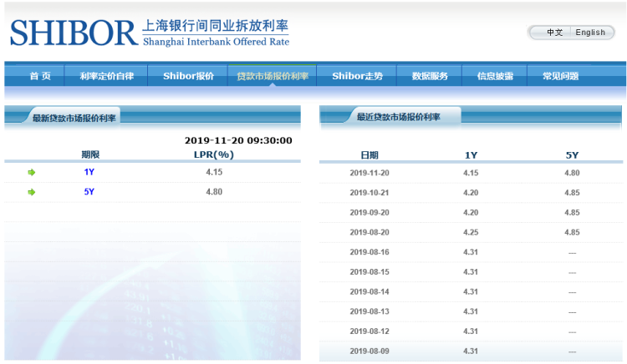Click 5Y value 4.80 for 2019-11-20
Viewport: 627px width, 364px height.
(x=572, y=173)
